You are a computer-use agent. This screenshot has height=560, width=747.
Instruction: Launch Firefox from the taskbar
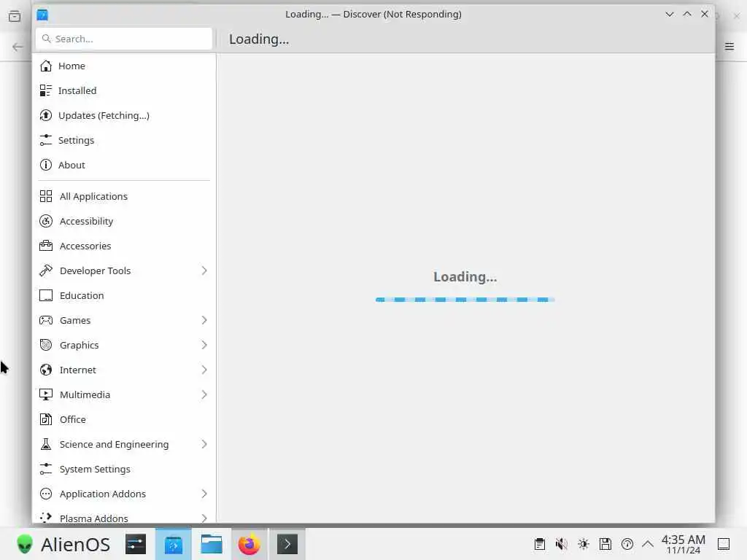[249, 544]
